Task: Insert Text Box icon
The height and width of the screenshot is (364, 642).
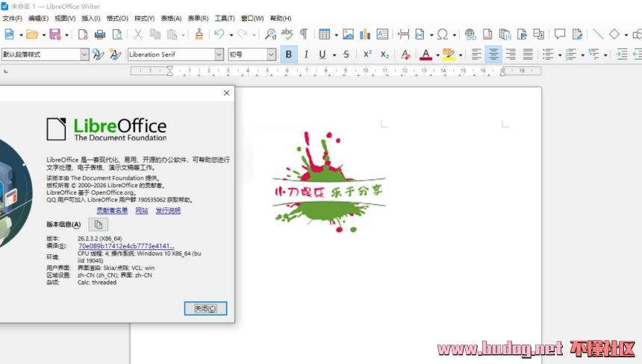Action: [x=382, y=34]
